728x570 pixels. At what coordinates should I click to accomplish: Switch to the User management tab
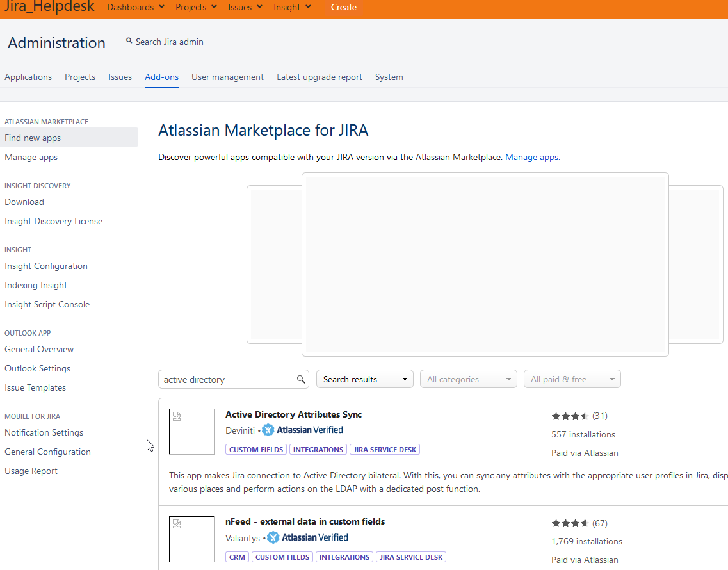tap(227, 77)
